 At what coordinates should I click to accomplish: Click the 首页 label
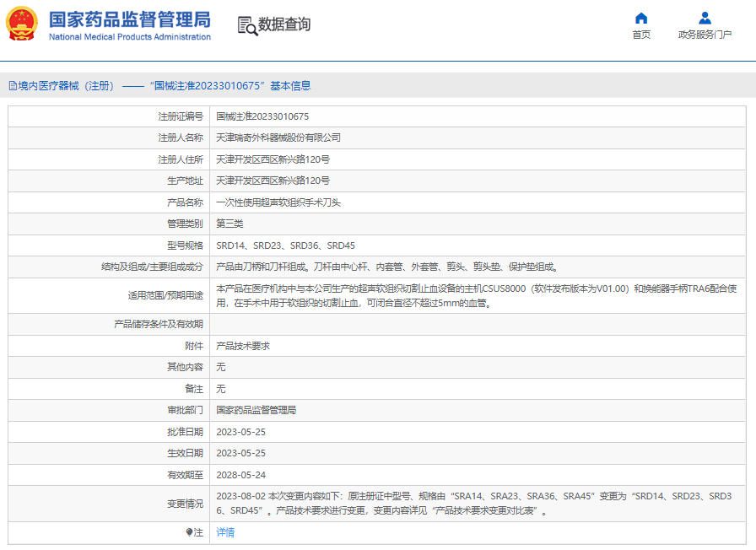[x=640, y=35]
